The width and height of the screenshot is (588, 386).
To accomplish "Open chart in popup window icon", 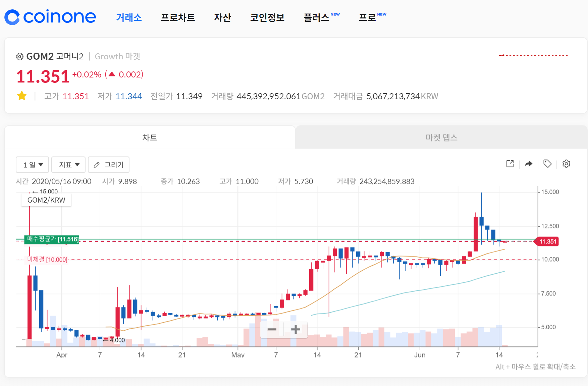I will click(x=510, y=164).
